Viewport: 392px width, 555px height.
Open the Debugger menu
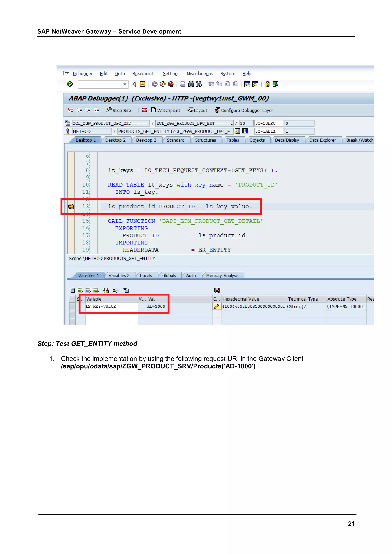coord(83,74)
